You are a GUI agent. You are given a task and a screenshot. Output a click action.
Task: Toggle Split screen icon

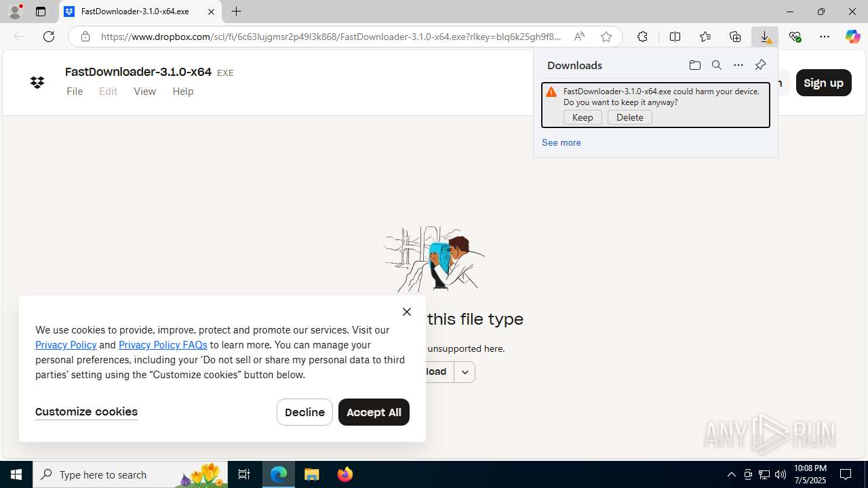[675, 37]
